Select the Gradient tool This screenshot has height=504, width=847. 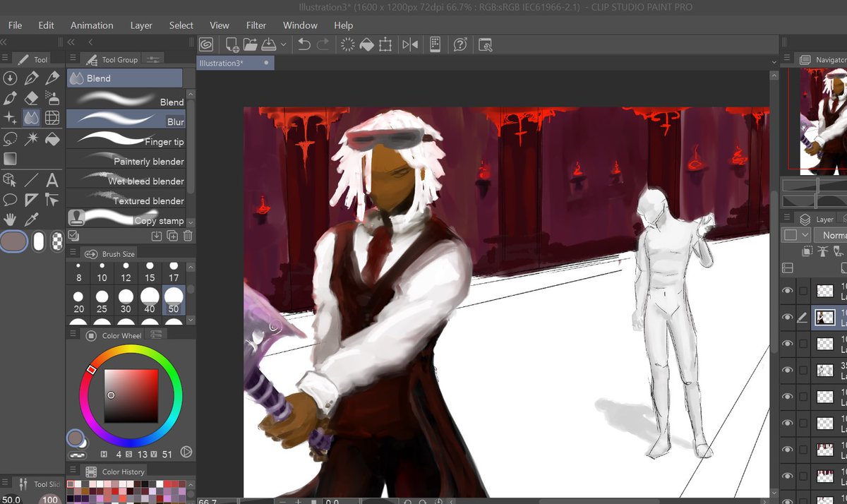click(10, 159)
